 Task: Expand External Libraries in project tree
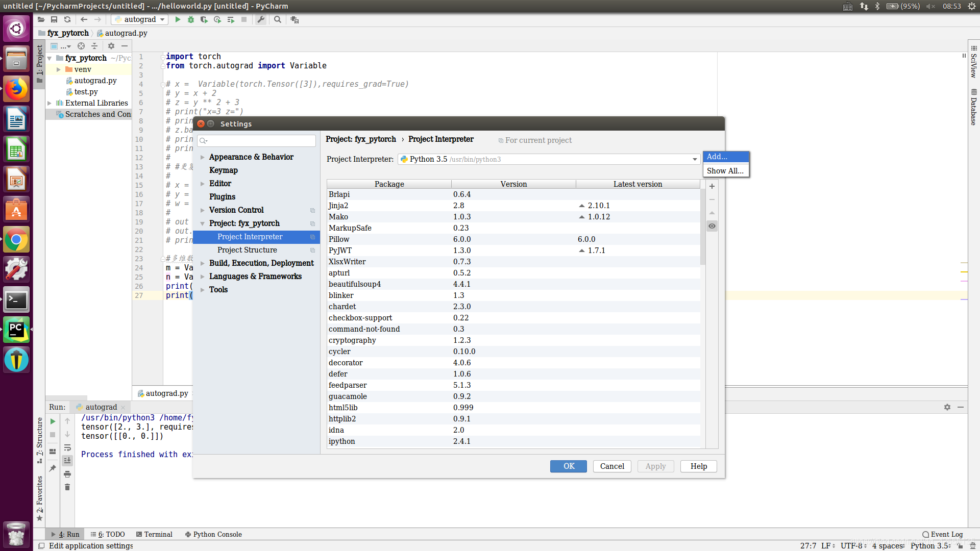(50, 103)
